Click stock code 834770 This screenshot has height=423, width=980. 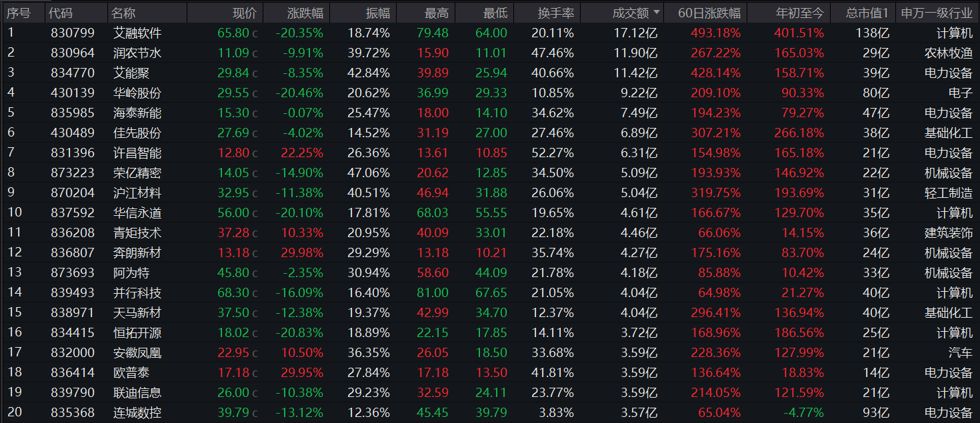pos(73,73)
